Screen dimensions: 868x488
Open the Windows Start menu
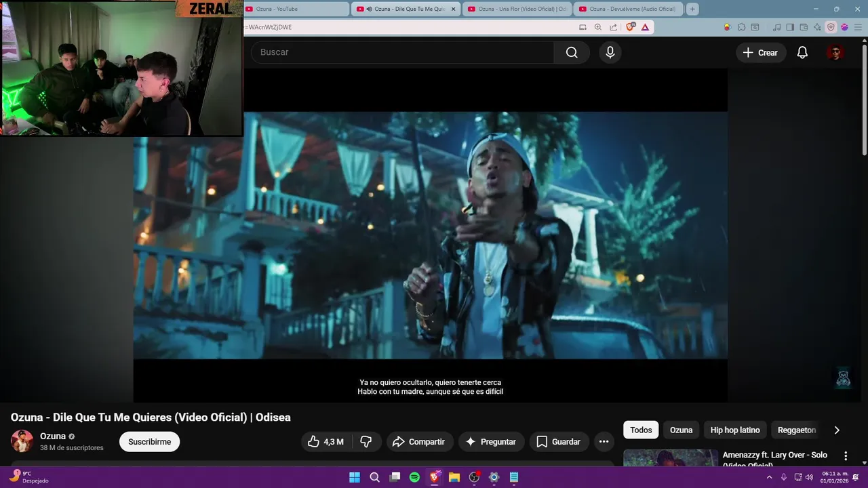click(355, 477)
